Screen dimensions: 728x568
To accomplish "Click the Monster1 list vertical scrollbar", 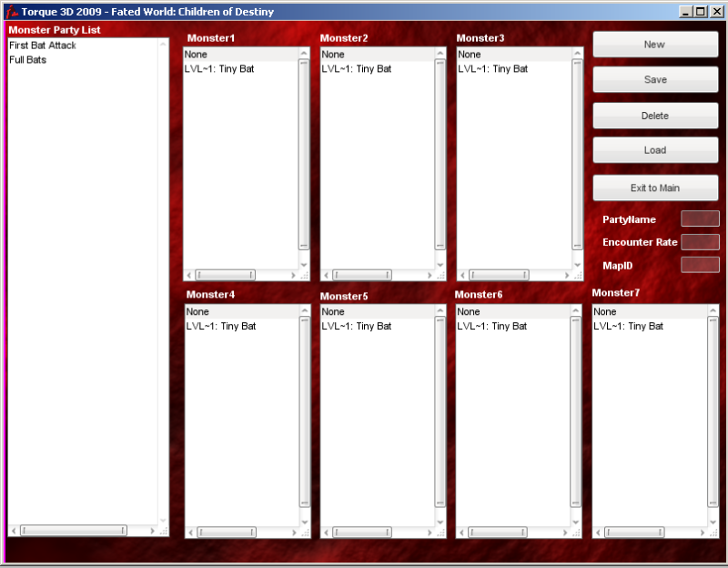I will pos(304,155).
